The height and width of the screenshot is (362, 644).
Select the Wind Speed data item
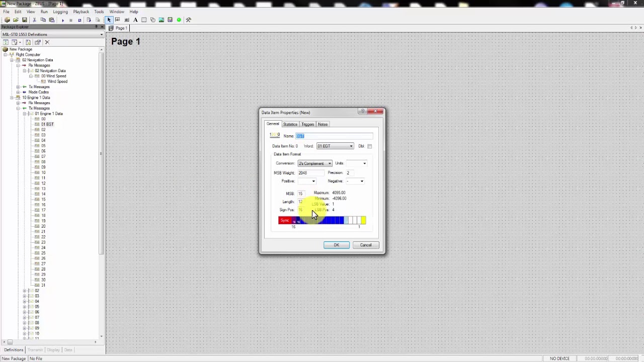point(57,81)
